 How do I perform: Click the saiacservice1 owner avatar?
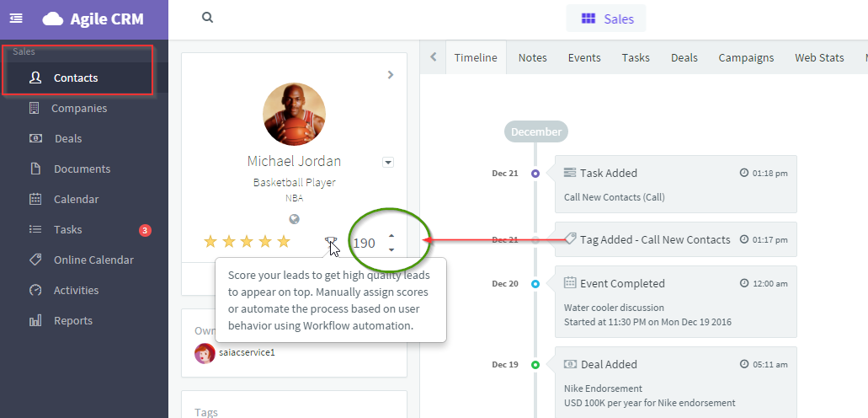click(205, 352)
